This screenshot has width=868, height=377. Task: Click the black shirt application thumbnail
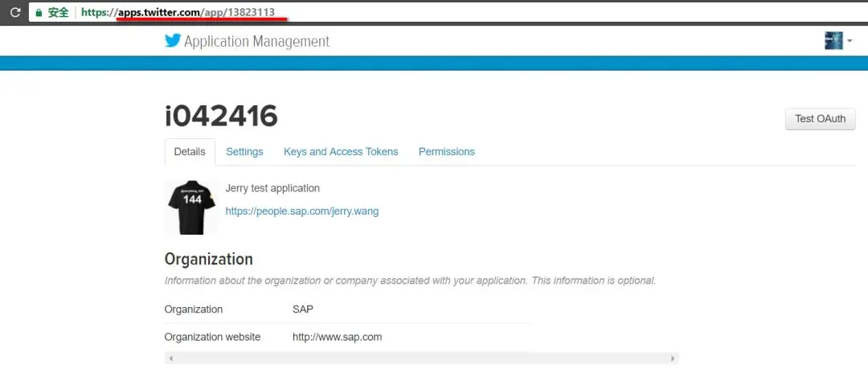191,207
